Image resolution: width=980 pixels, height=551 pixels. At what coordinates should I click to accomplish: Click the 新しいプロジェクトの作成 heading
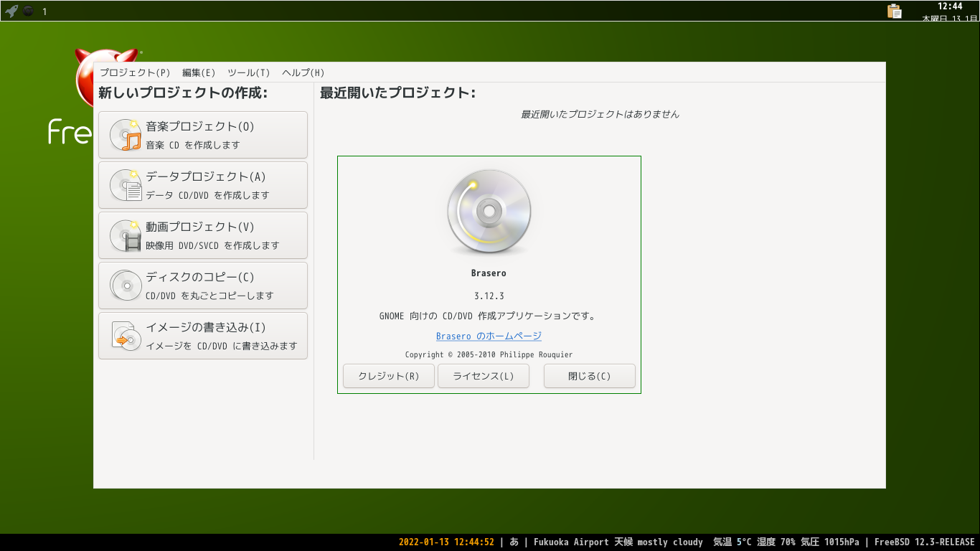[x=183, y=93]
